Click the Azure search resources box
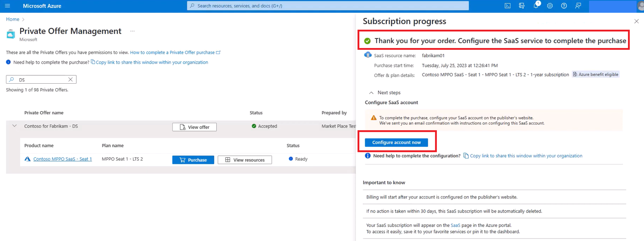 point(328,6)
